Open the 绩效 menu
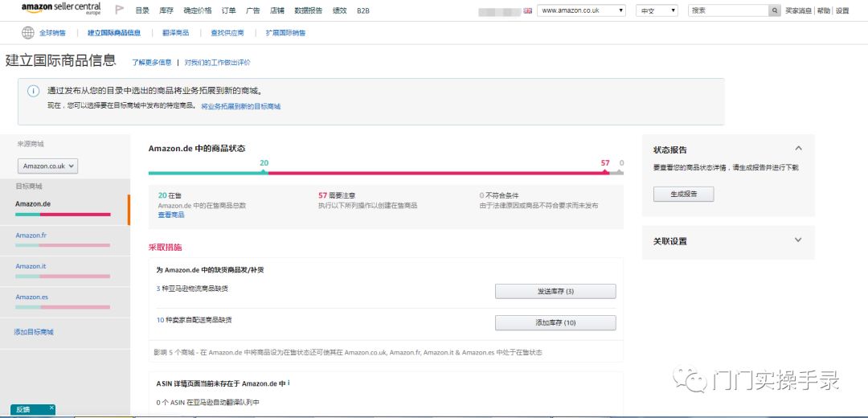868x418 pixels. (x=339, y=10)
